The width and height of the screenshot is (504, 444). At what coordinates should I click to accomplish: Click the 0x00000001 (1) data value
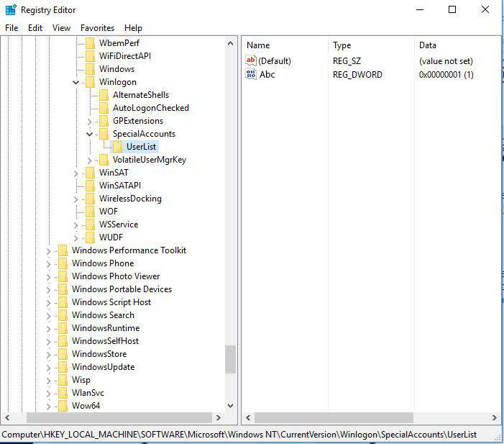446,75
